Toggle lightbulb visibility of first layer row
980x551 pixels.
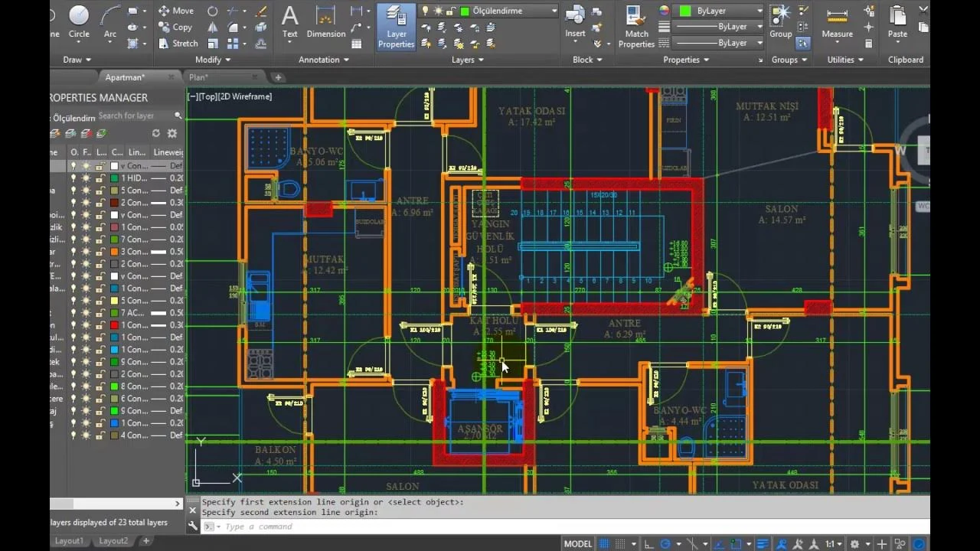tap(73, 166)
